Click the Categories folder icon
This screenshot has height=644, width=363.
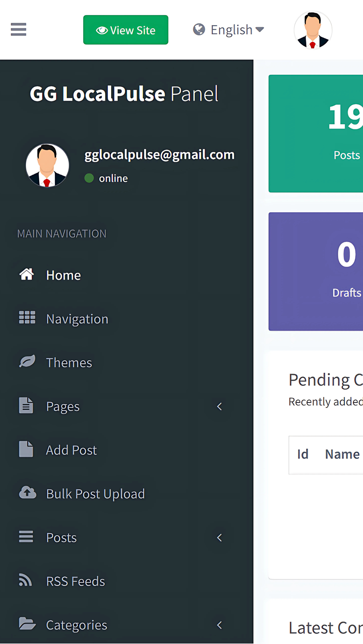27,623
